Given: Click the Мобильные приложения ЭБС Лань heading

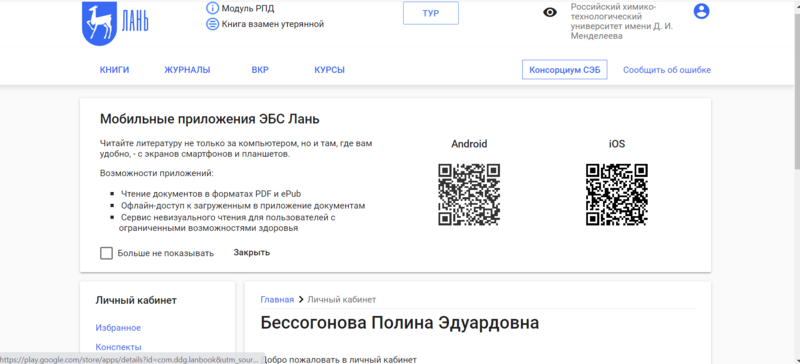Looking at the screenshot, I should click(210, 119).
